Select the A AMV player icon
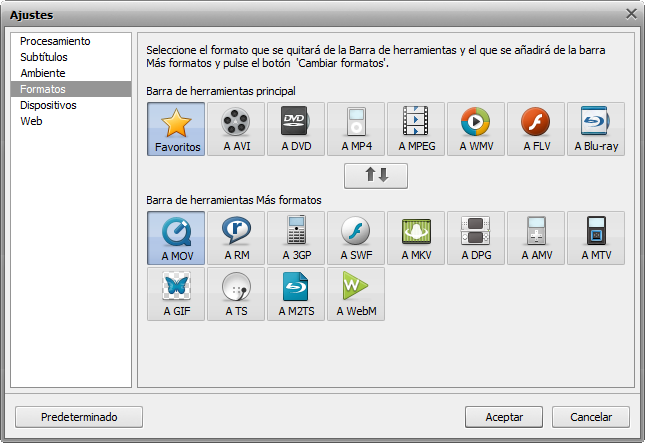 (536, 238)
